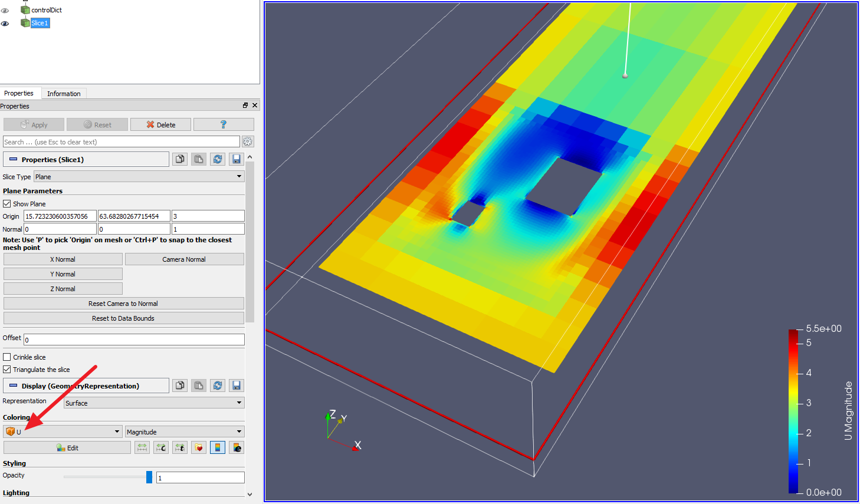
Task: Switch to the Information tab
Action: (x=64, y=94)
